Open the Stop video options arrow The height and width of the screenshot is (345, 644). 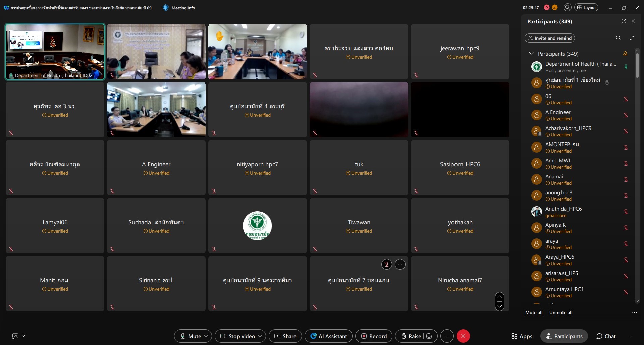(260, 336)
